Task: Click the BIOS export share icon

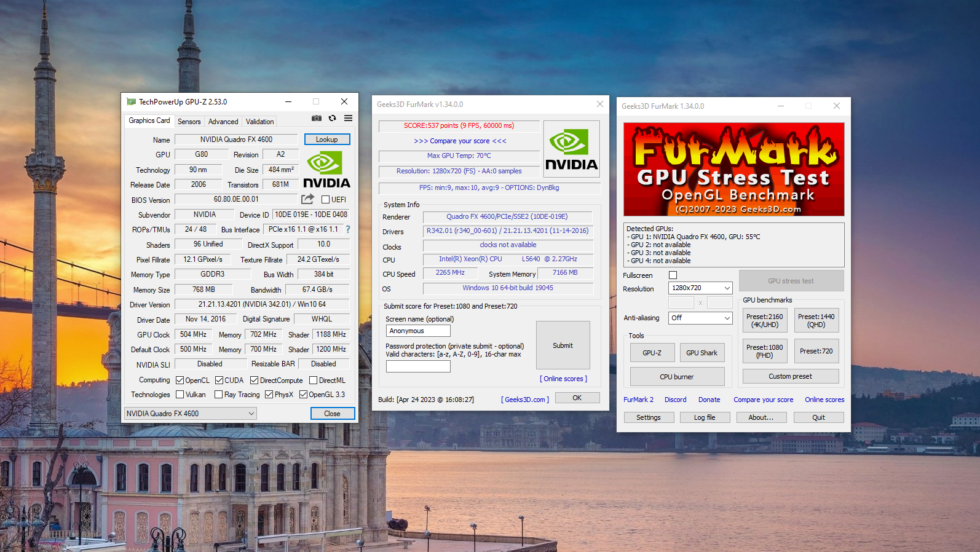Action: tap(308, 199)
